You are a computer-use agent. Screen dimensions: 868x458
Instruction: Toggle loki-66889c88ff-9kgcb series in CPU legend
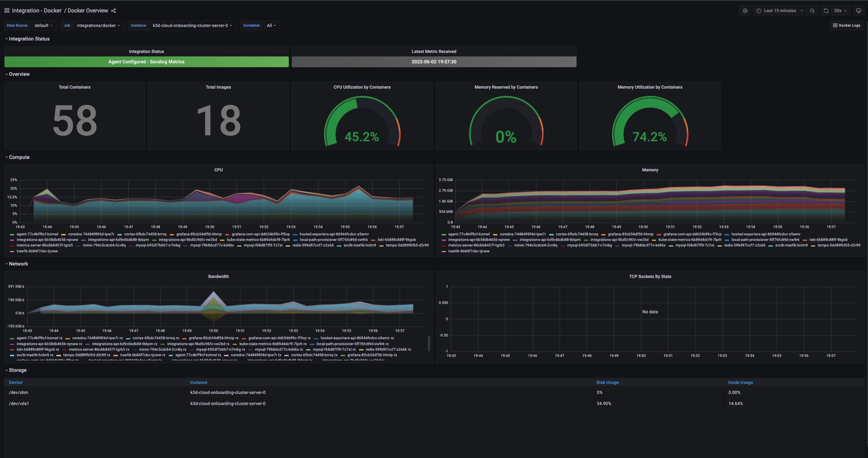click(x=397, y=240)
